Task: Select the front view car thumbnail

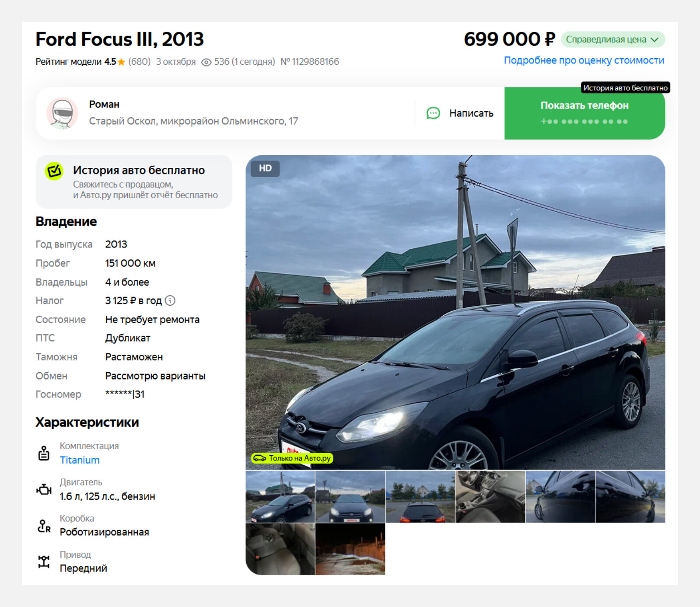Action: point(350,497)
